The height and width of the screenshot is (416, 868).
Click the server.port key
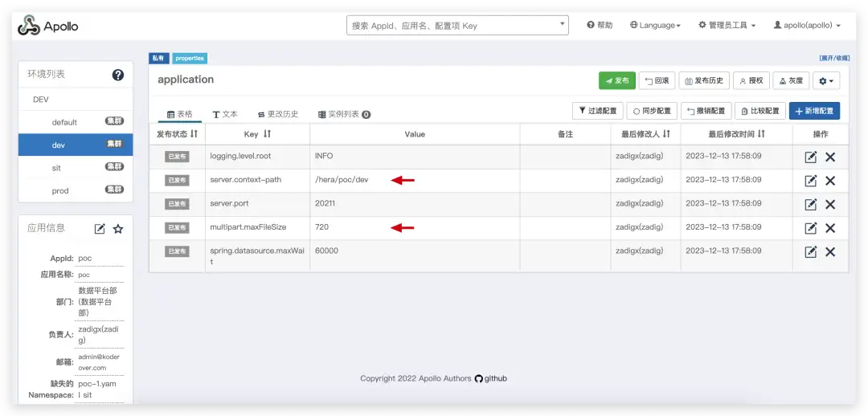229,203
